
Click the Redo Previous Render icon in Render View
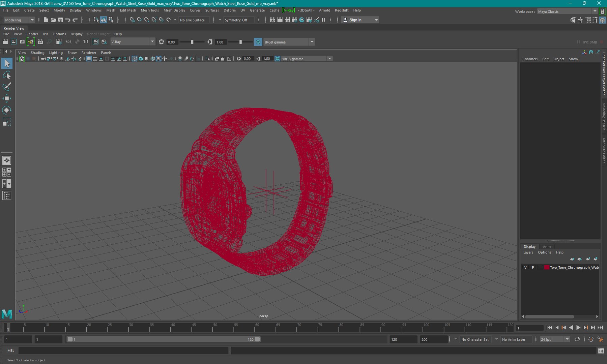click(5, 42)
